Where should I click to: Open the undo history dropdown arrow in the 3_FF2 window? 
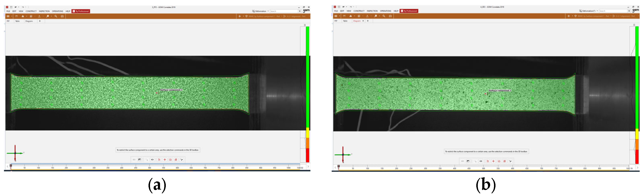tap(19, 7)
